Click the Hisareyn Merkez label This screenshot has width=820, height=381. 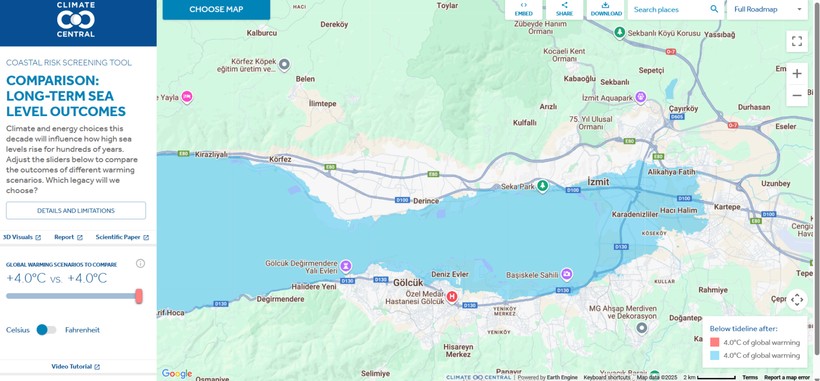pyautogui.click(x=458, y=350)
